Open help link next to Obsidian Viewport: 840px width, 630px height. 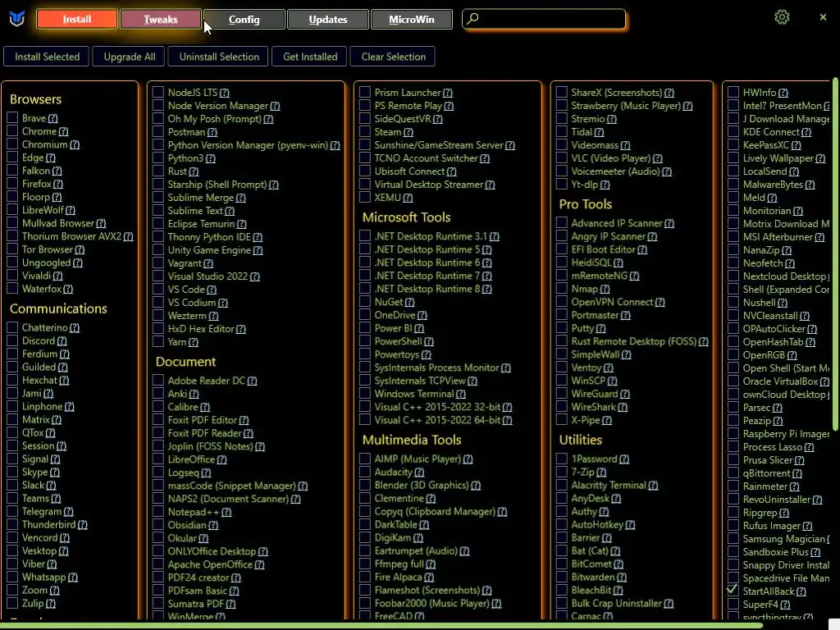click(x=213, y=525)
